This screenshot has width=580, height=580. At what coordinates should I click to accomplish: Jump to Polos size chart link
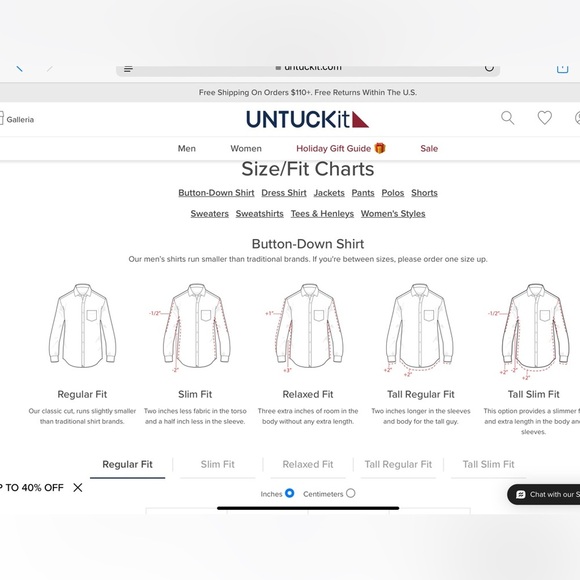point(393,193)
